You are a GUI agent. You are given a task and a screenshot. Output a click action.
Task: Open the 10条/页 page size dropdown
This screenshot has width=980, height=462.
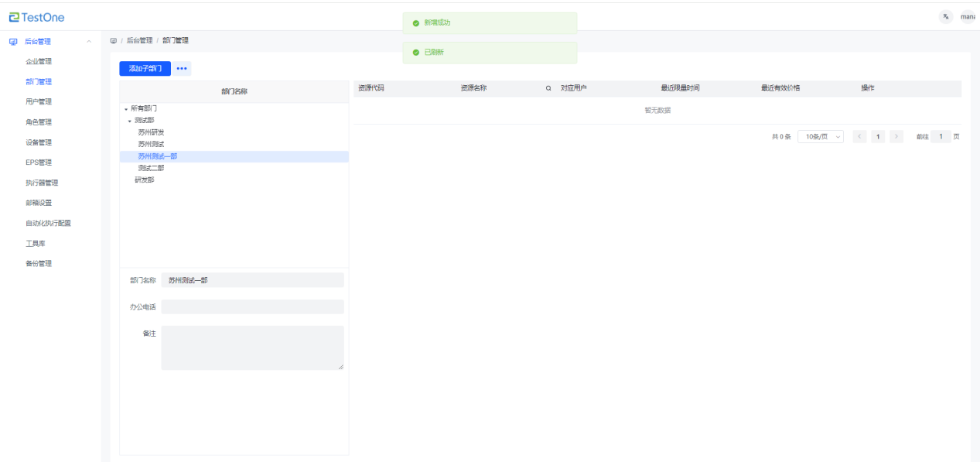[x=820, y=137]
